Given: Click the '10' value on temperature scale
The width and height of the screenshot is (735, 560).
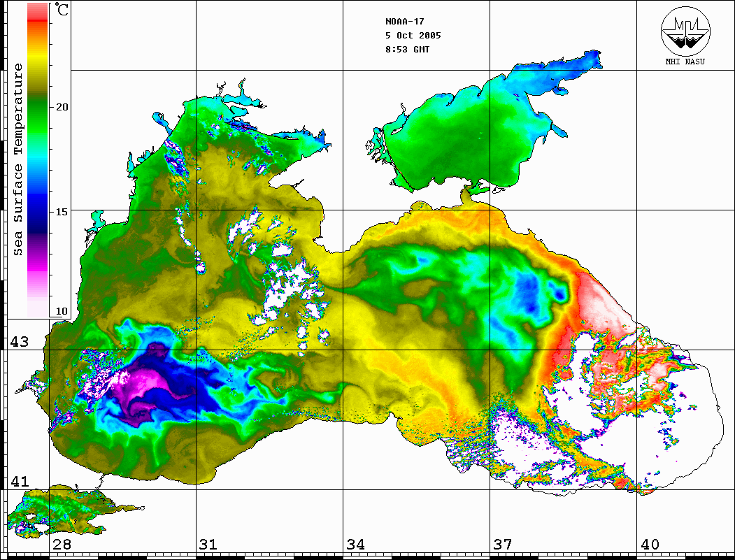Looking at the screenshot, I should [62, 311].
